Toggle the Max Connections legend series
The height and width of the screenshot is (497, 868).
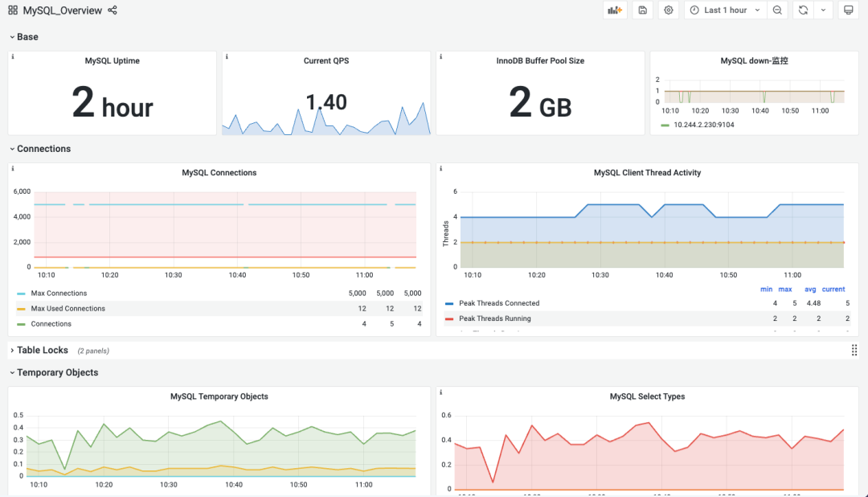59,294
